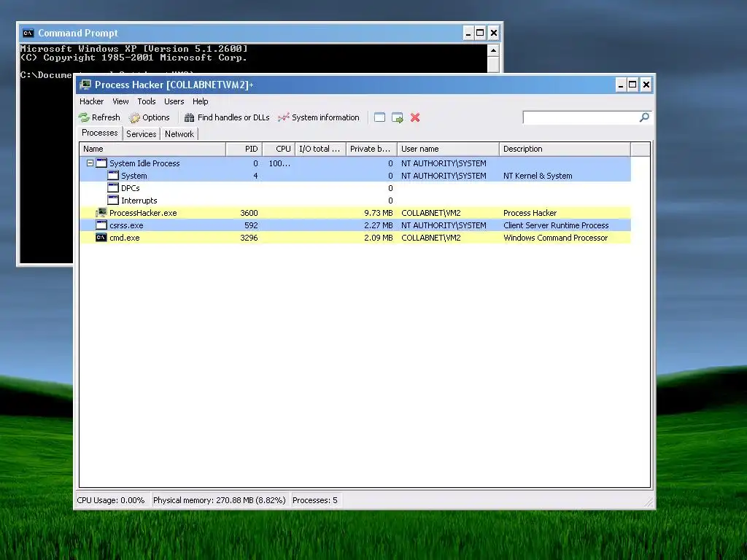Select the System Idle Process name
The image size is (747, 560).
(x=144, y=163)
